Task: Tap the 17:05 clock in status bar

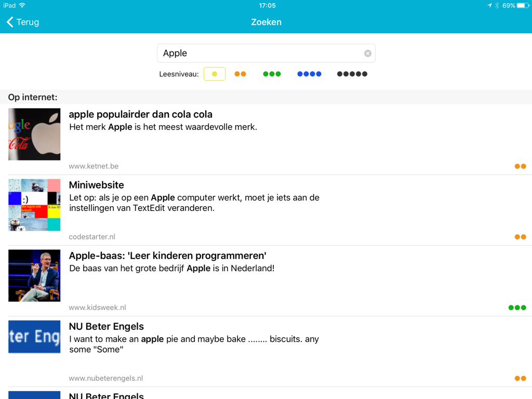Action: tap(268, 5)
